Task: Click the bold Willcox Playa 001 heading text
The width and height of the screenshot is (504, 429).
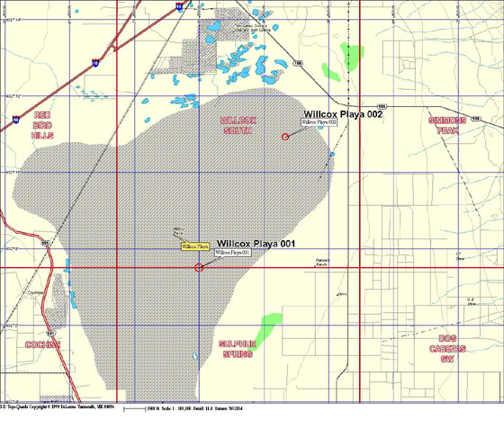Action: pyautogui.click(x=256, y=244)
